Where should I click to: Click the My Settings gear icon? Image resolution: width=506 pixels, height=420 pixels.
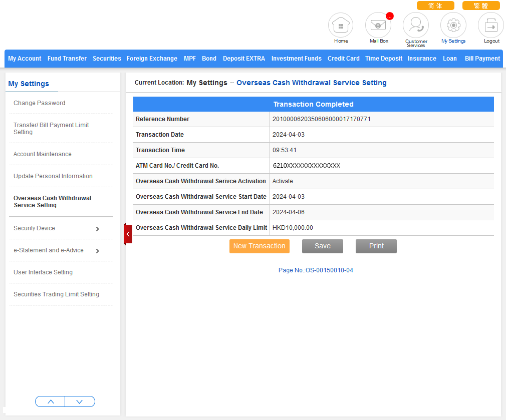[453, 25]
